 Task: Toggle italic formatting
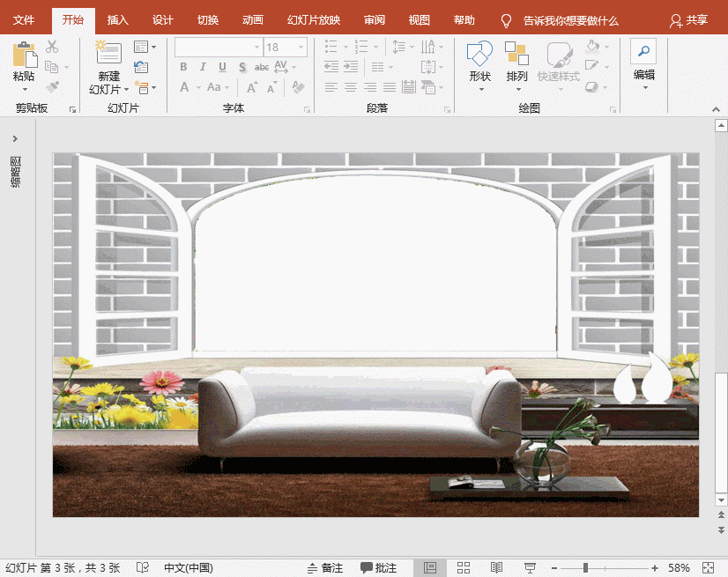click(203, 67)
